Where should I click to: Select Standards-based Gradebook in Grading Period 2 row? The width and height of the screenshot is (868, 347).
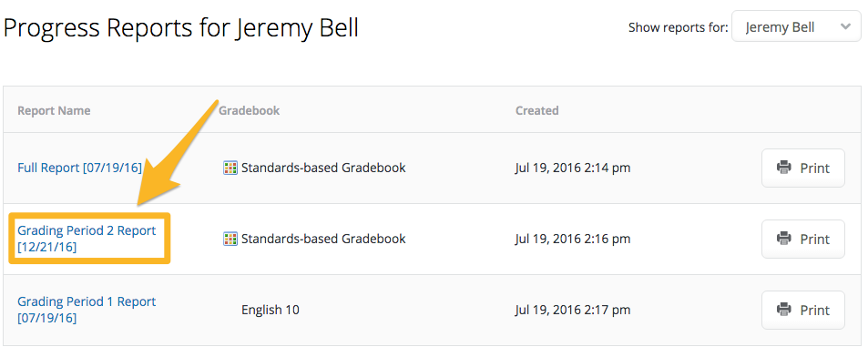tap(323, 239)
